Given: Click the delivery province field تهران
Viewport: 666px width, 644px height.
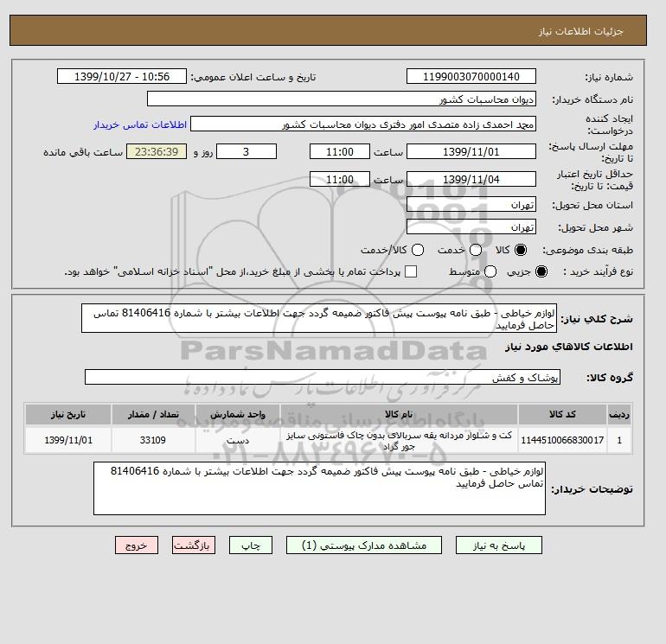Looking at the screenshot, I should (x=471, y=205).
